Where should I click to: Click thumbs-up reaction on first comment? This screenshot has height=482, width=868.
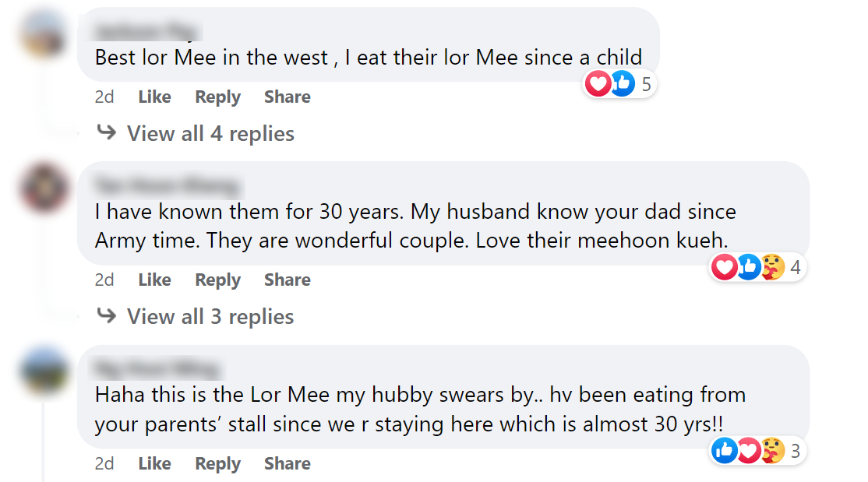(622, 83)
